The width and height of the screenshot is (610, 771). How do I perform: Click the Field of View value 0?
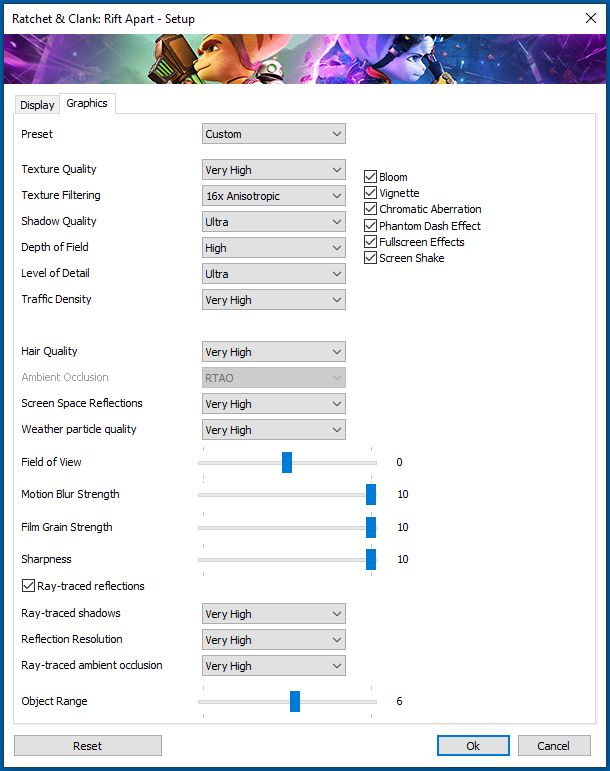(x=400, y=462)
